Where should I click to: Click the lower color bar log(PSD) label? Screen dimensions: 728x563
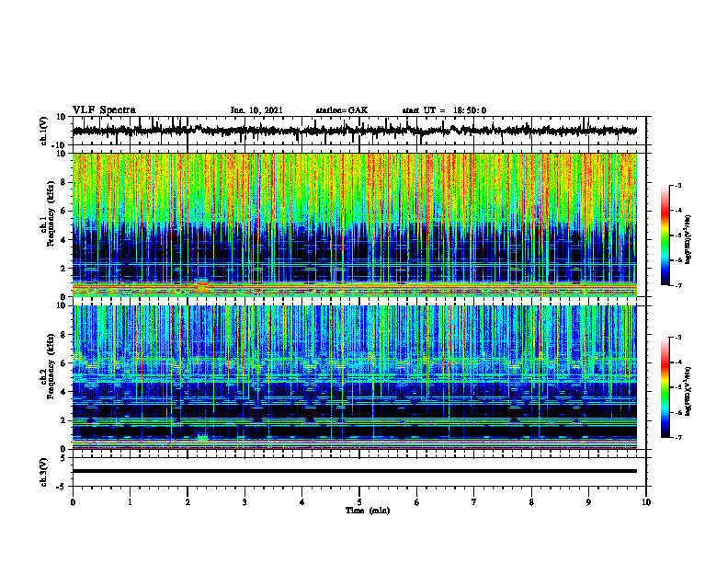coord(688,391)
